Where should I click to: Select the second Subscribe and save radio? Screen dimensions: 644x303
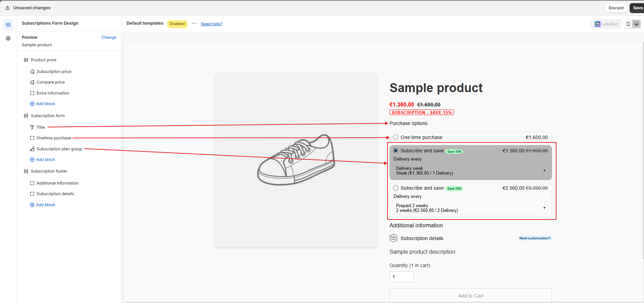396,188
